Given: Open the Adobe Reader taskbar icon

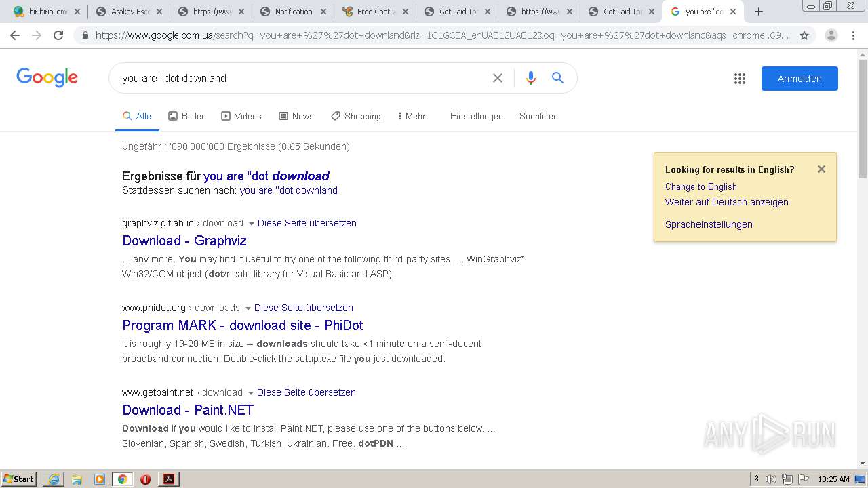Looking at the screenshot, I should tap(169, 479).
